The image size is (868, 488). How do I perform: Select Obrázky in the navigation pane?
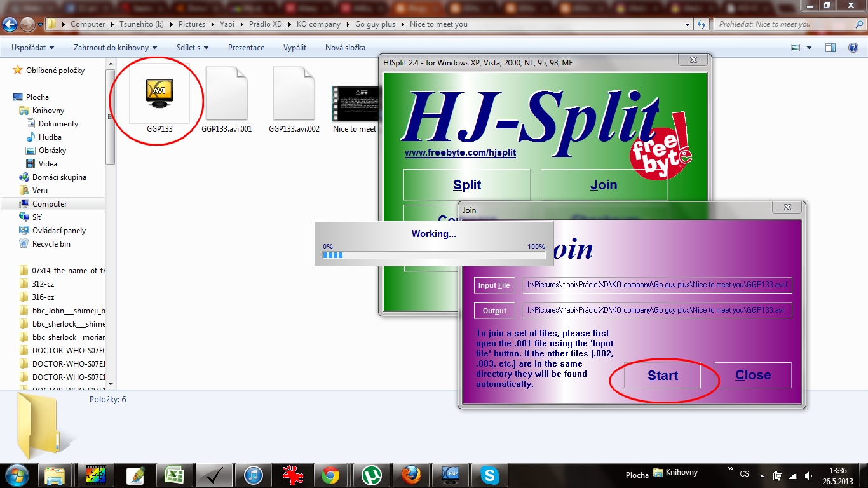pos(52,151)
